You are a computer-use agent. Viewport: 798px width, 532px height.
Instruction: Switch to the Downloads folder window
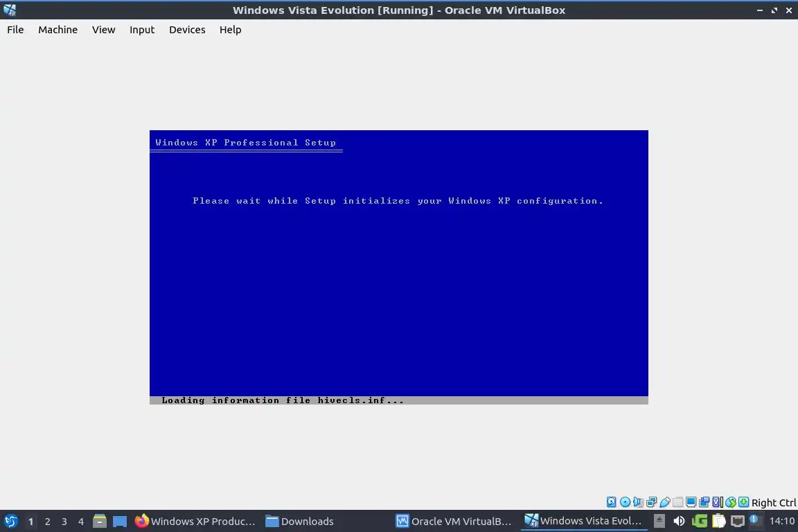pos(300,522)
